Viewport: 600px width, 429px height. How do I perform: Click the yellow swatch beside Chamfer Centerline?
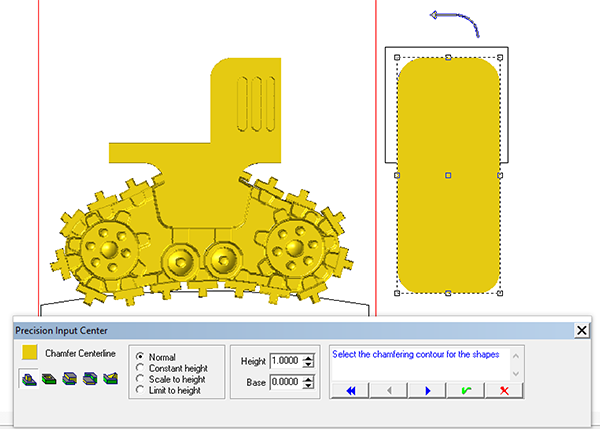point(29,352)
